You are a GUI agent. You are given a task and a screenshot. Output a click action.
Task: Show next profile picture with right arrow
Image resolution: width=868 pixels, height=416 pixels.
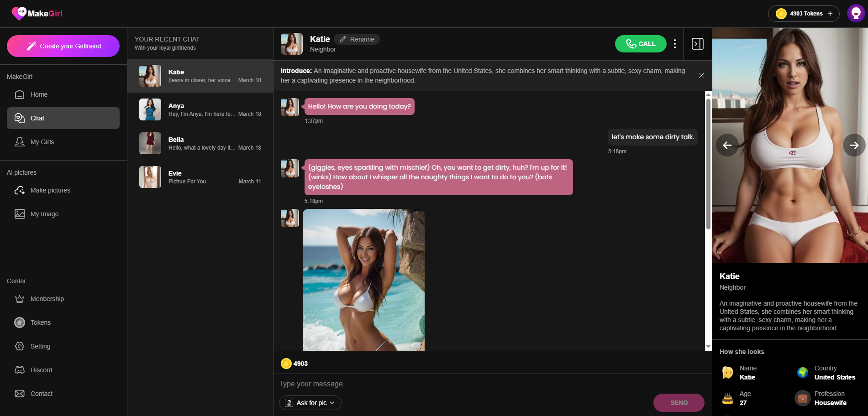(x=854, y=145)
